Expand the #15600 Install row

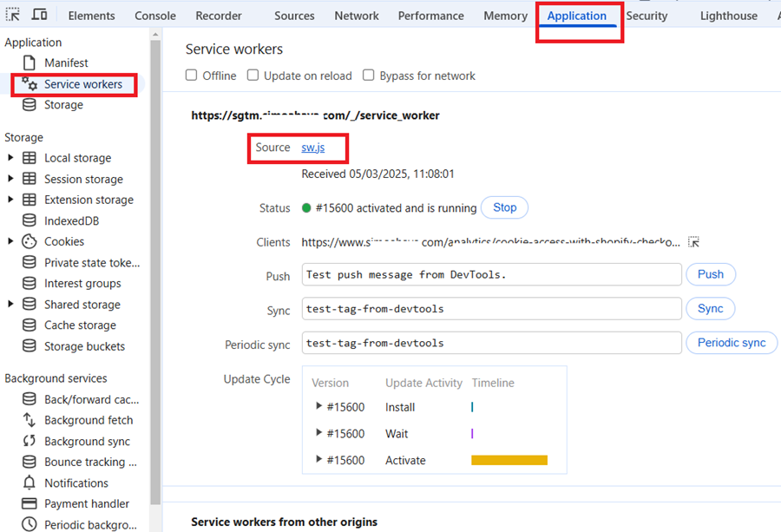[x=318, y=407]
